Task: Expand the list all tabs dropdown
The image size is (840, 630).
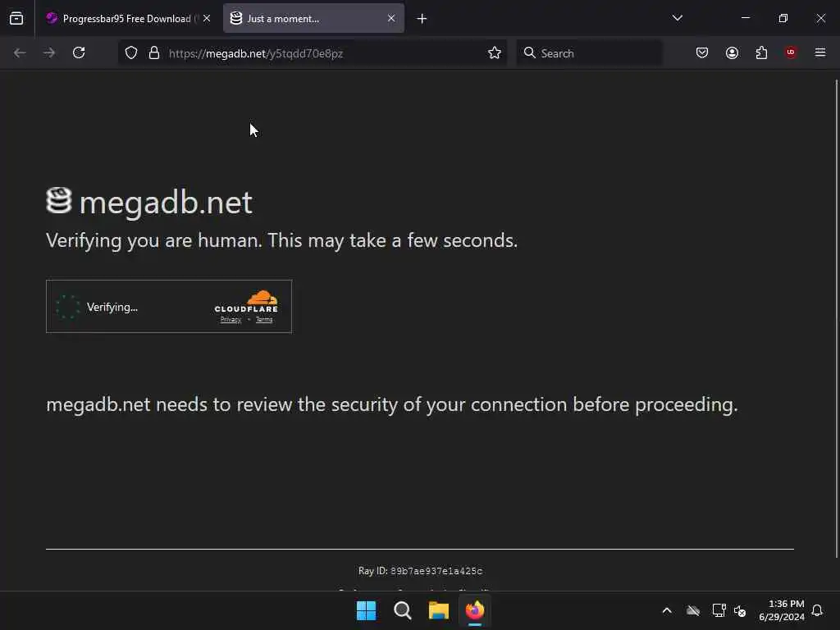Action: [677, 18]
